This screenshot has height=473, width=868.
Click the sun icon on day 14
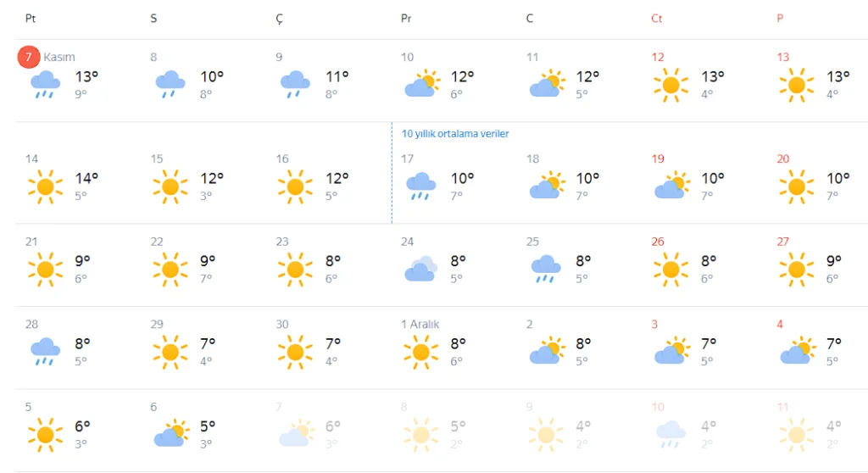(45, 186)
